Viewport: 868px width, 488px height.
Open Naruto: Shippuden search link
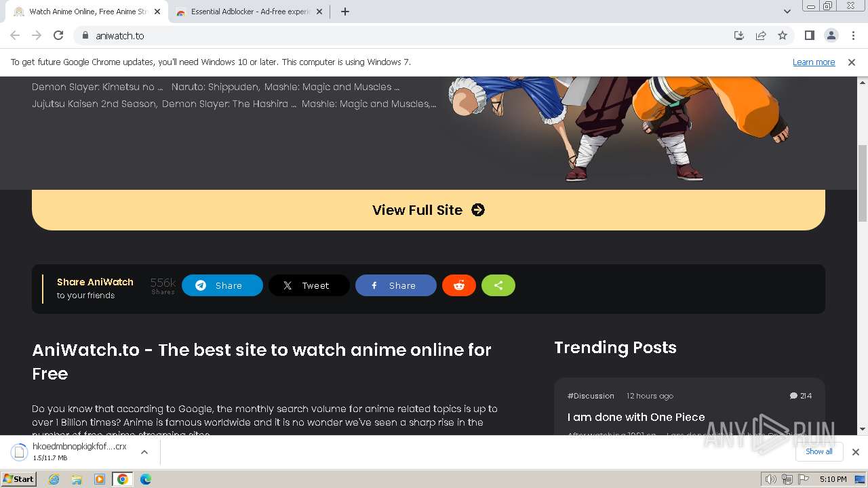(215, 87)
